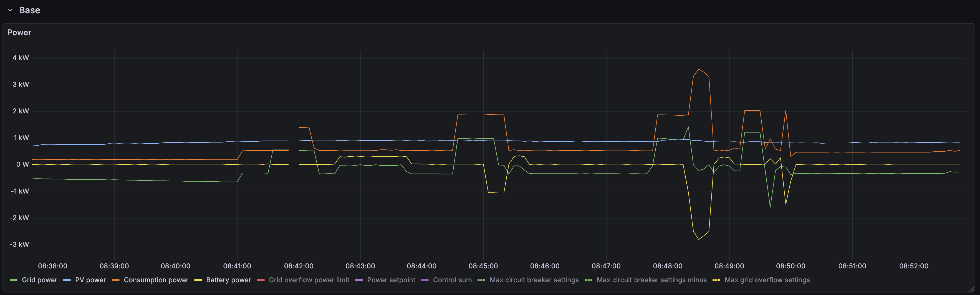Click Grid overflow power limit legend label
980x295 pixels.
tap(309, 280)
